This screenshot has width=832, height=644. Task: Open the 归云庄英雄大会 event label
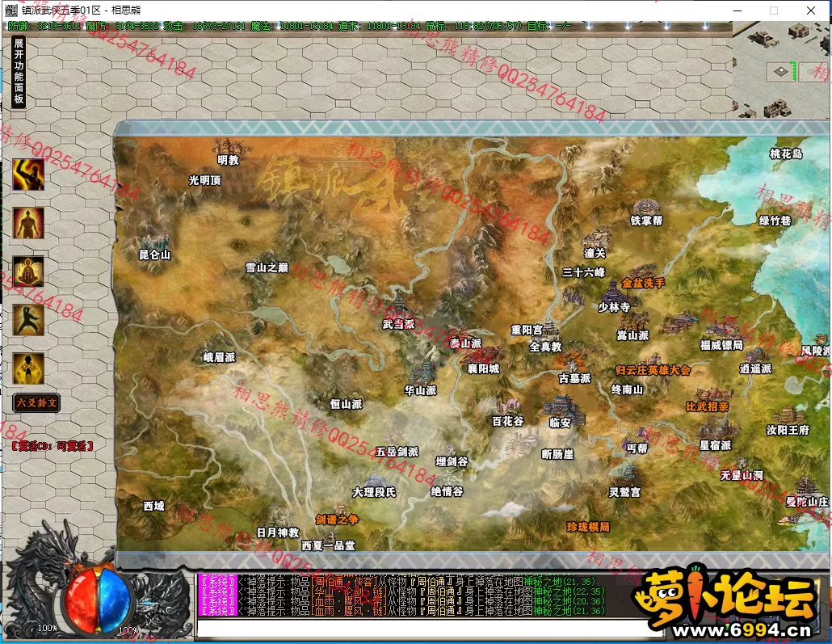click(x=653, y=370)
